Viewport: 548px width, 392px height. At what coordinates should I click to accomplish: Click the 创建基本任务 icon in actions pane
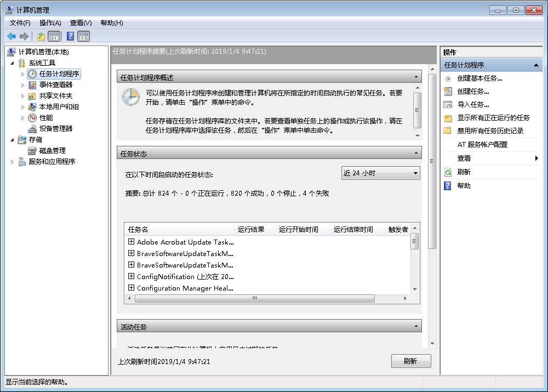[448, 79]
